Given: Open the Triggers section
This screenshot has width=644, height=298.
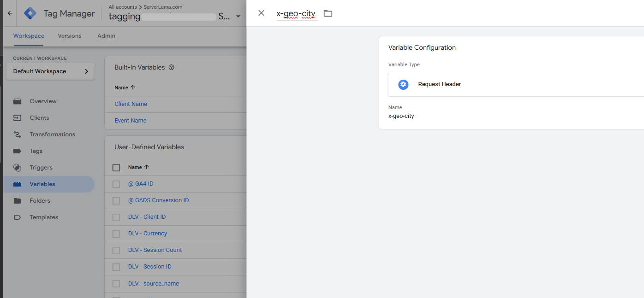Looking at the screenshot, I should [41, 168].
